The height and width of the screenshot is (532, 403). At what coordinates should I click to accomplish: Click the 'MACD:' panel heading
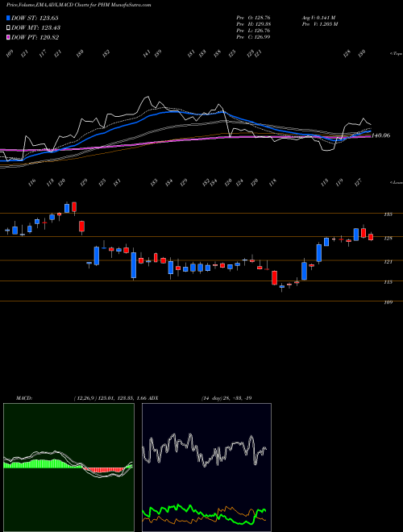pos(23,398)
